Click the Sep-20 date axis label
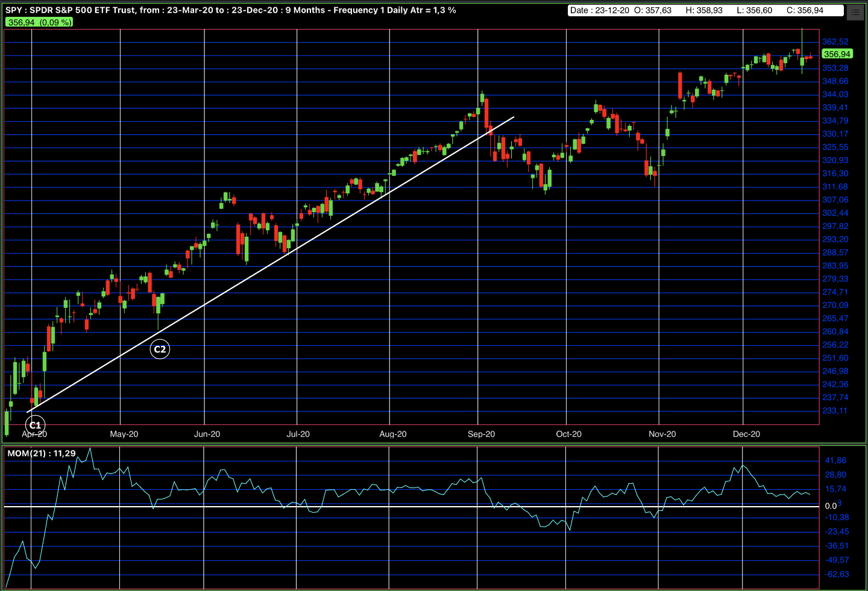868x591 pixels. [x=481, y=434]
